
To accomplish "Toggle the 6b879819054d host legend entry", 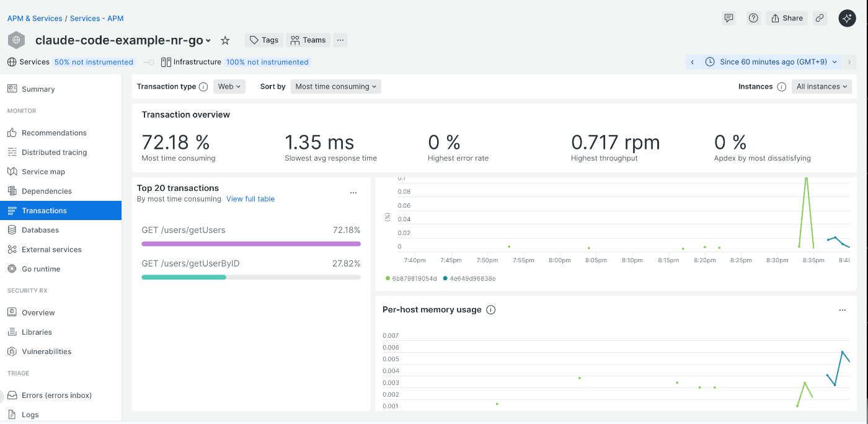I will [411, 278].
